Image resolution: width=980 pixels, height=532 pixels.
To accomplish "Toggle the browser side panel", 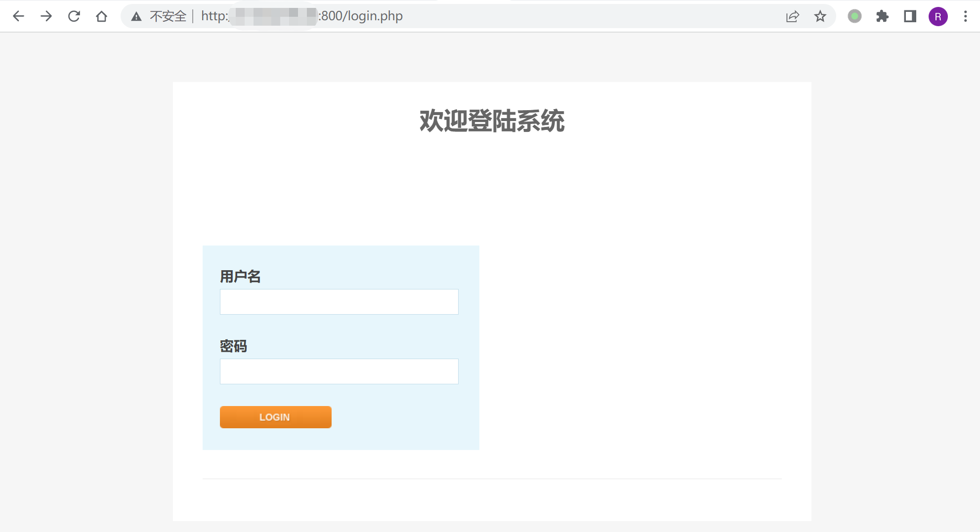I will click(x=910, y=16).
